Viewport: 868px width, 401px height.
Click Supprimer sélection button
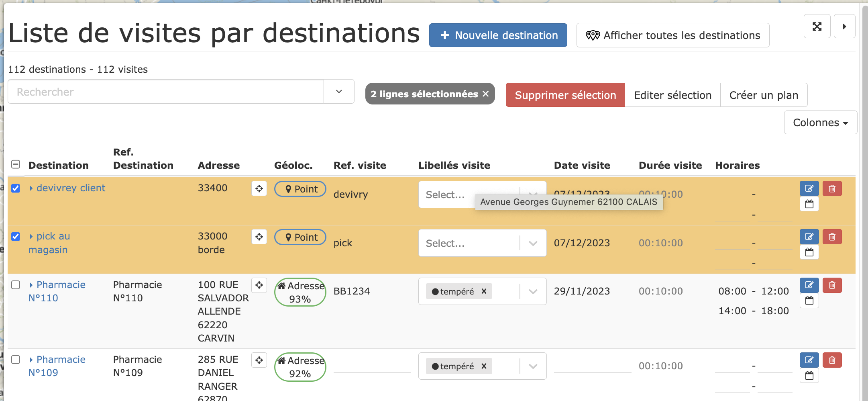(565, 95)
